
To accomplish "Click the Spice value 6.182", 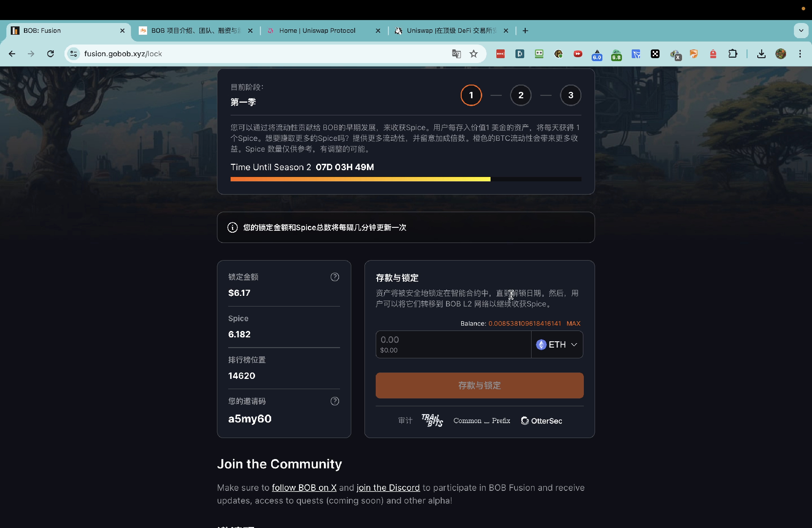I will [239, 334].
